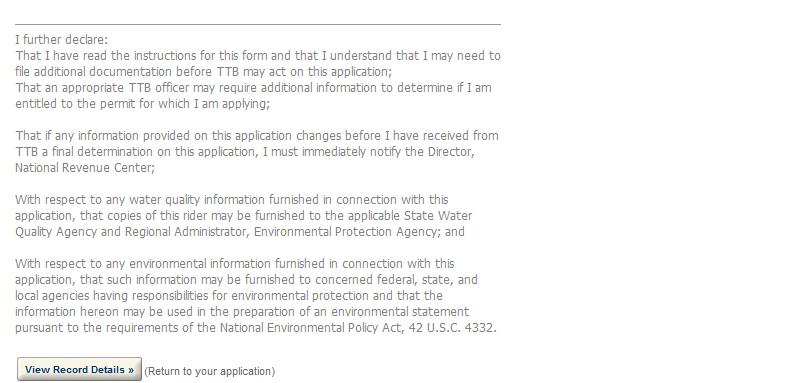Screen dimensions: 804x383
Task: Click the 'National Revenue Center;' text
Action: click(x=85, y=168)
